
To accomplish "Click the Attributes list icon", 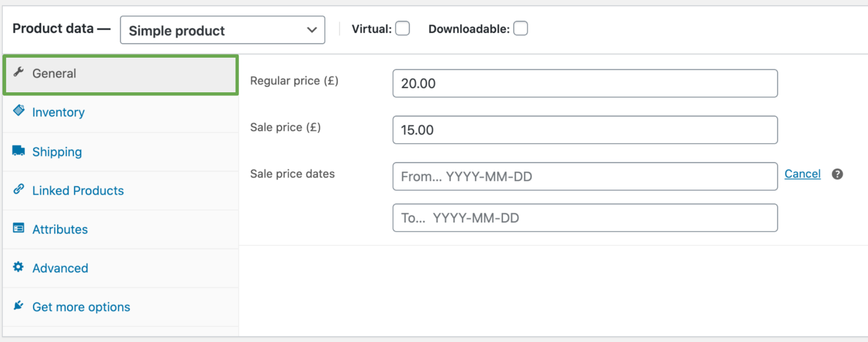I will click(x=19, y=229).
